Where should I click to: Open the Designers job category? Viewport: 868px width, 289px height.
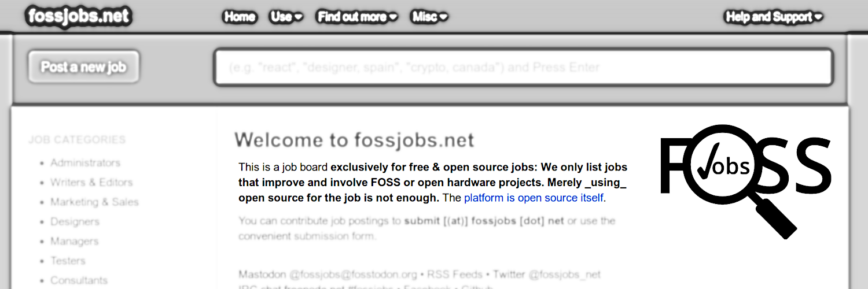point(75,222)
